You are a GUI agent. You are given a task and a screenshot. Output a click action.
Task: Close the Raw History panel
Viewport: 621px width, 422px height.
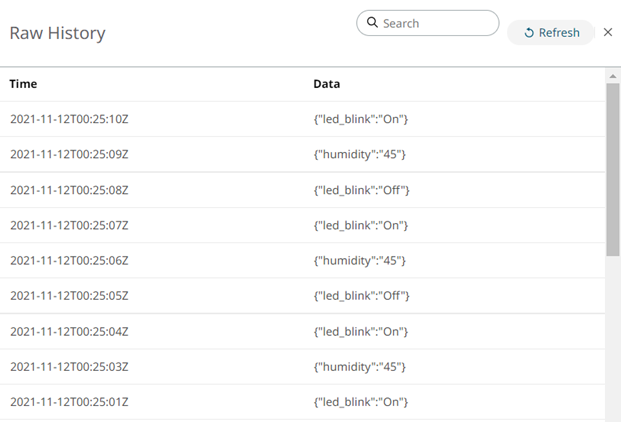pyautogui.click(x=608, y=33)
